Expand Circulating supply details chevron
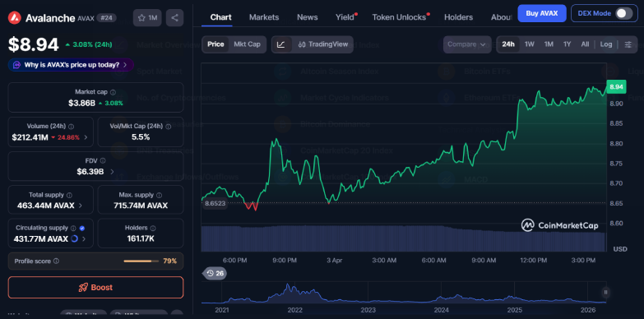 (84, 238)
